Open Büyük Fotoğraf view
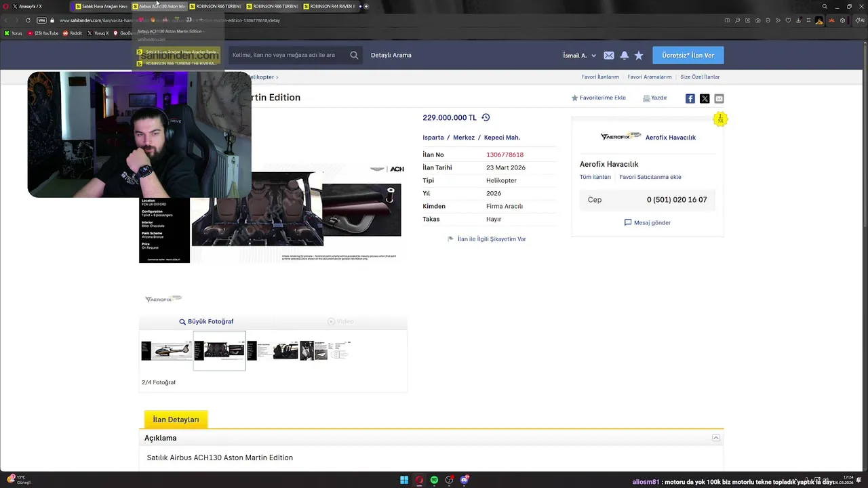868x488 pixels. [206, 321]
